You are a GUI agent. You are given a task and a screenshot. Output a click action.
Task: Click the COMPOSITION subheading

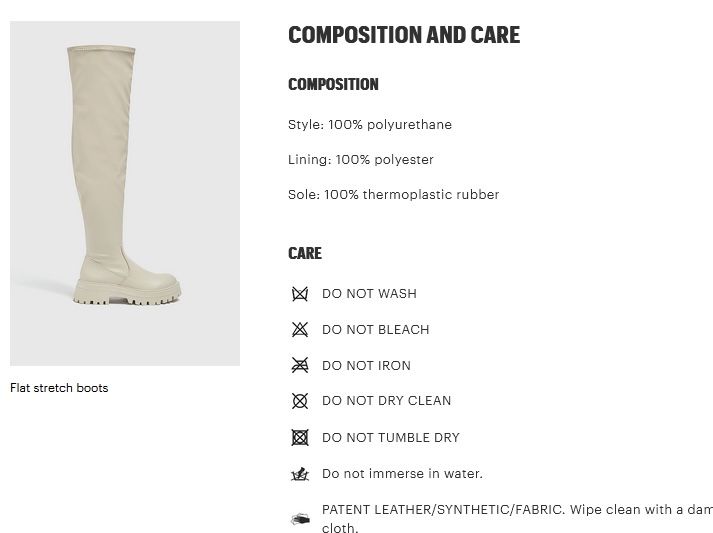(x=333, y=85)
